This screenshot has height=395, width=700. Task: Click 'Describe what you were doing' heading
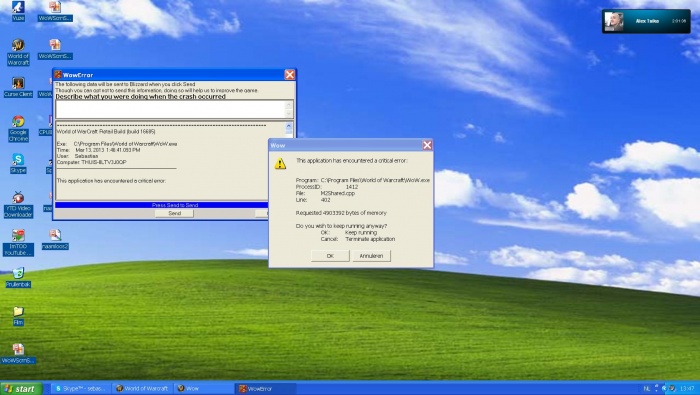click(x=140, y=96)
